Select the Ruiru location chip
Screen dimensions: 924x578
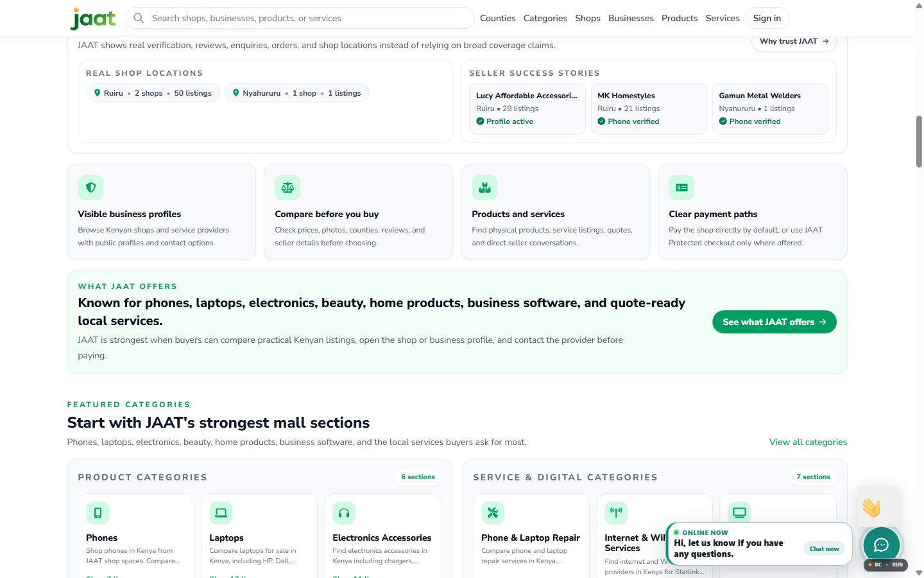[x=153, y=93]
